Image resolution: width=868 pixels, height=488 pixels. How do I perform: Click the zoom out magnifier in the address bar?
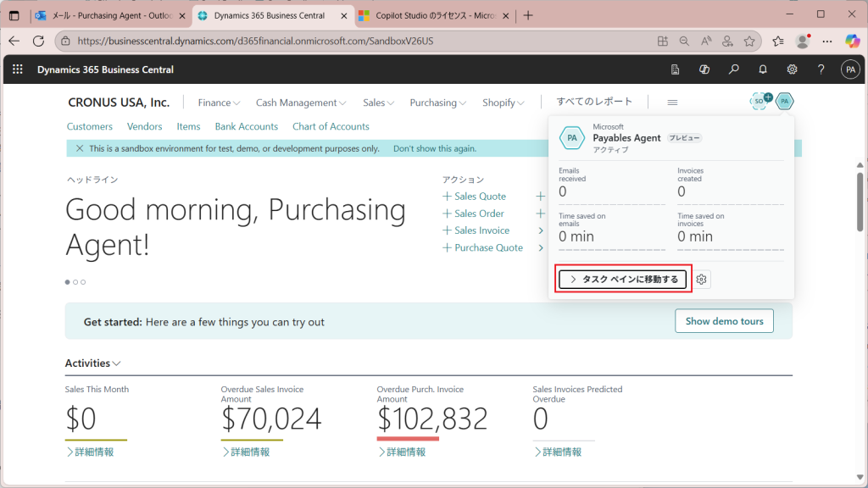(x=684, y=41)
